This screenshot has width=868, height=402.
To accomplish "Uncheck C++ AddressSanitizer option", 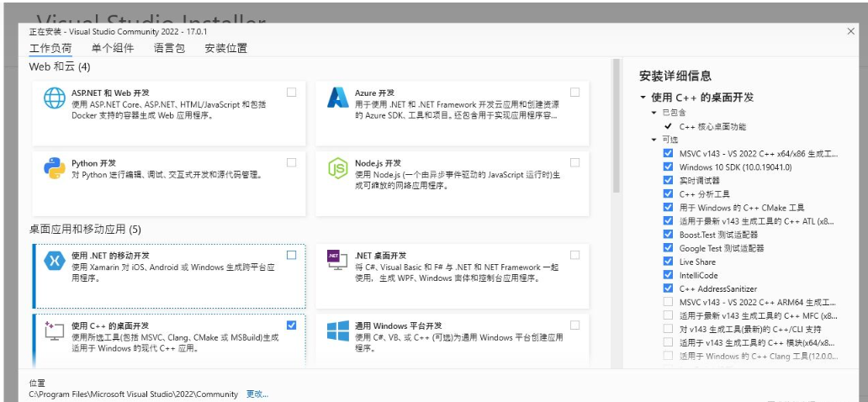I will (x=668, y=288).
